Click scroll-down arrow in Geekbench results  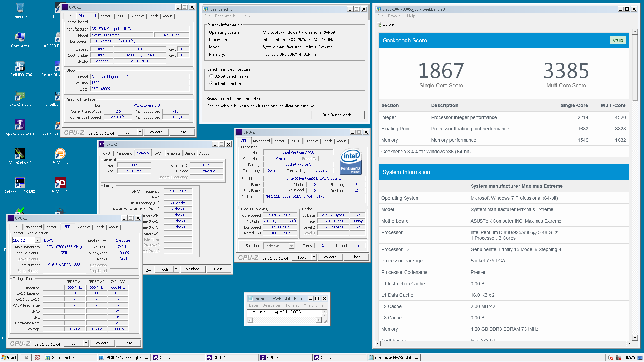tap(635, 338)
